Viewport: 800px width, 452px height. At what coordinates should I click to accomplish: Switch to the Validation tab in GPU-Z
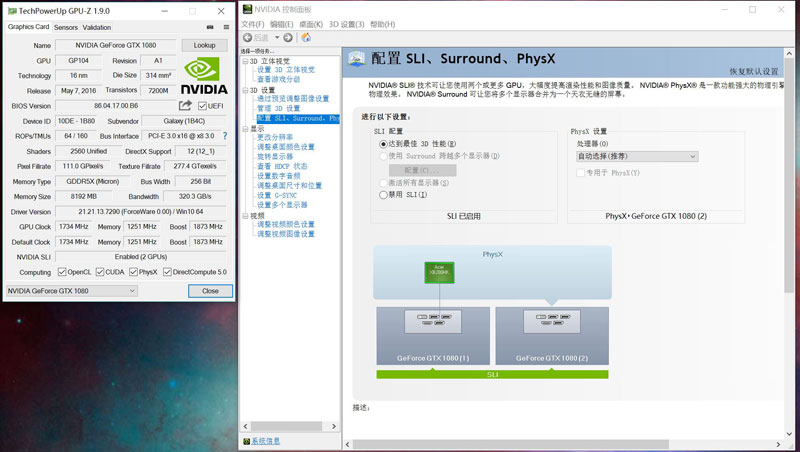[96, 28]
